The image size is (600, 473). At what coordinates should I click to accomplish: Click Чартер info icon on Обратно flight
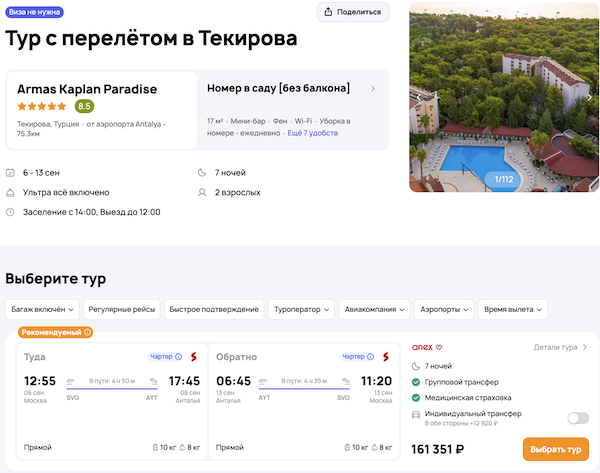(372, 356)
